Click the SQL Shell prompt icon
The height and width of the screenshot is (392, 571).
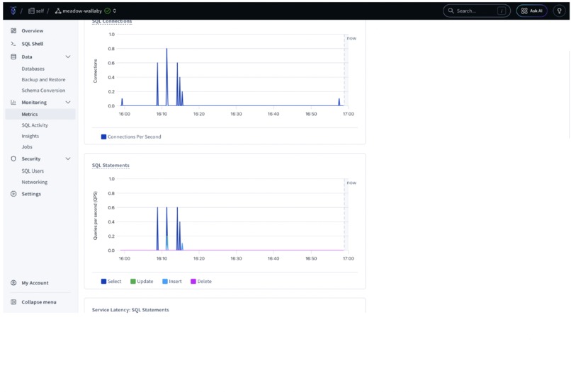pyautogui.click(x=13, y=44)
